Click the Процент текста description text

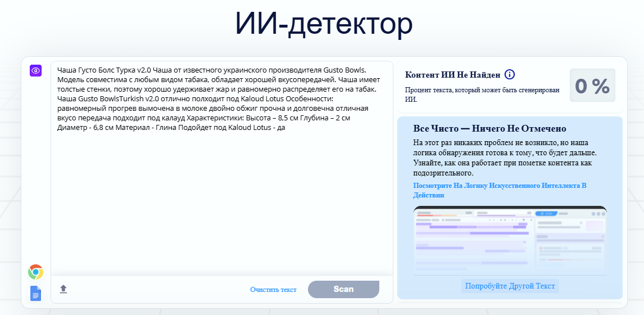point(482,94)
